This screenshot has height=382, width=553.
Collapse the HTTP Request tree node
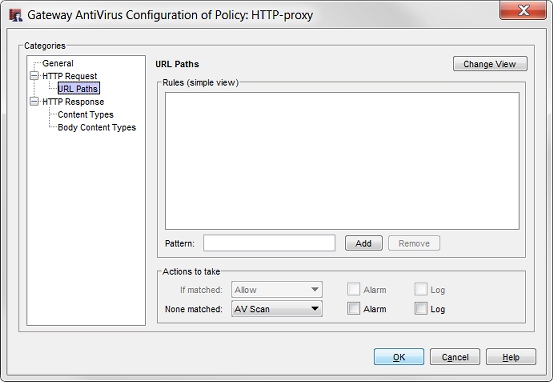click(x=34, y=76)
